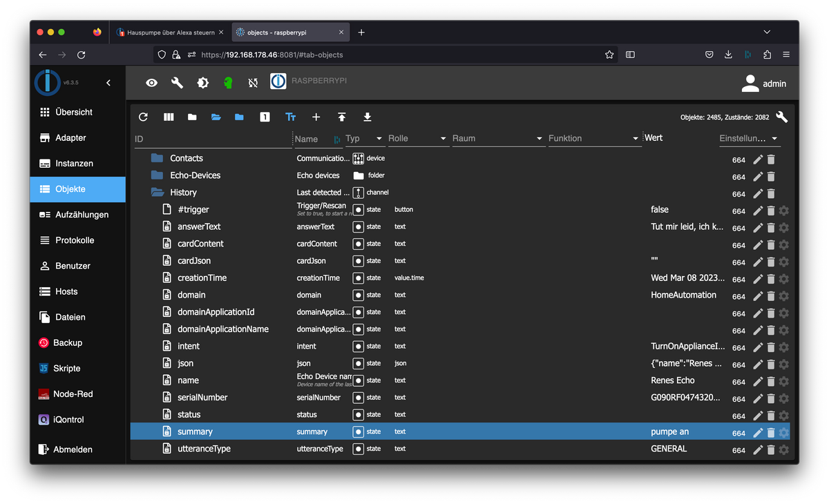Open custom settings gear for intent row
Image resolution: width=829 pixels, height=504 pixels.
pyautogui.click(x=783, y=347)
